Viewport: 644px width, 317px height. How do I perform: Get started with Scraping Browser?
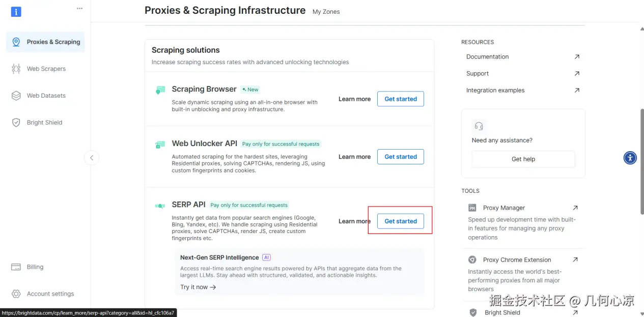click(400, 99)
